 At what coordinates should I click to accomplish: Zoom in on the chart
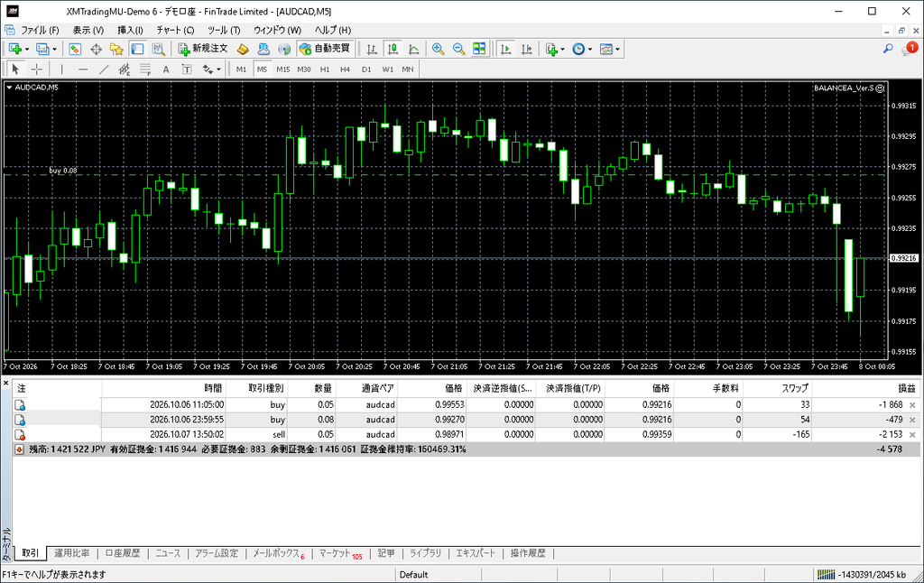[x=438, y=49]
